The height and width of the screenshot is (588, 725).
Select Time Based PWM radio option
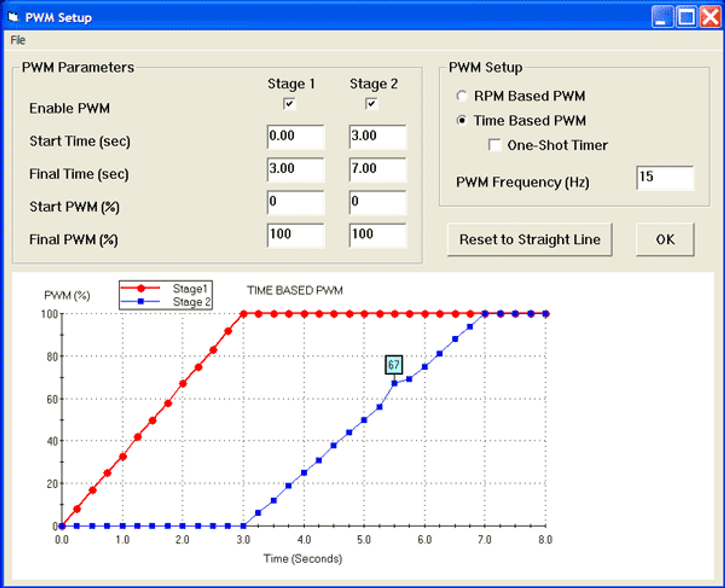[462, 121]
